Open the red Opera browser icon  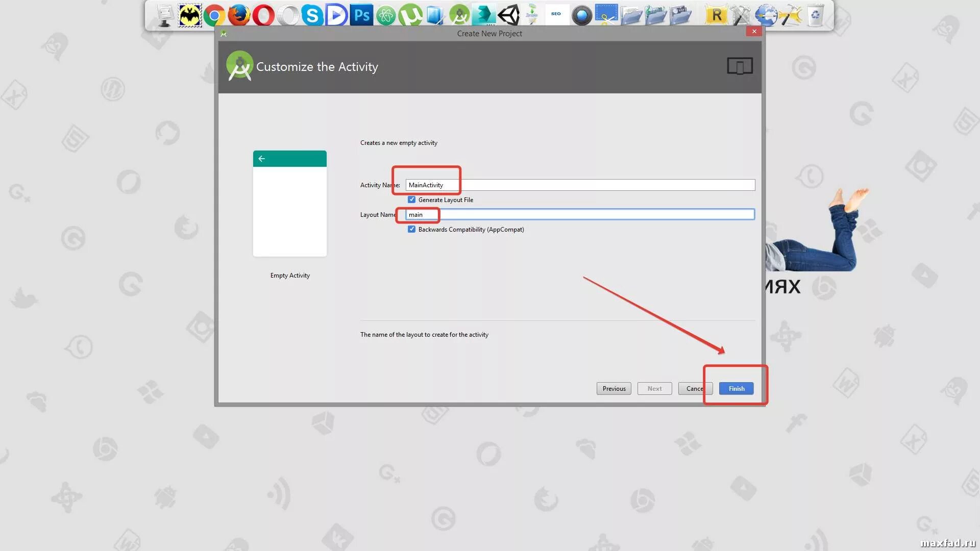[263, 15]
